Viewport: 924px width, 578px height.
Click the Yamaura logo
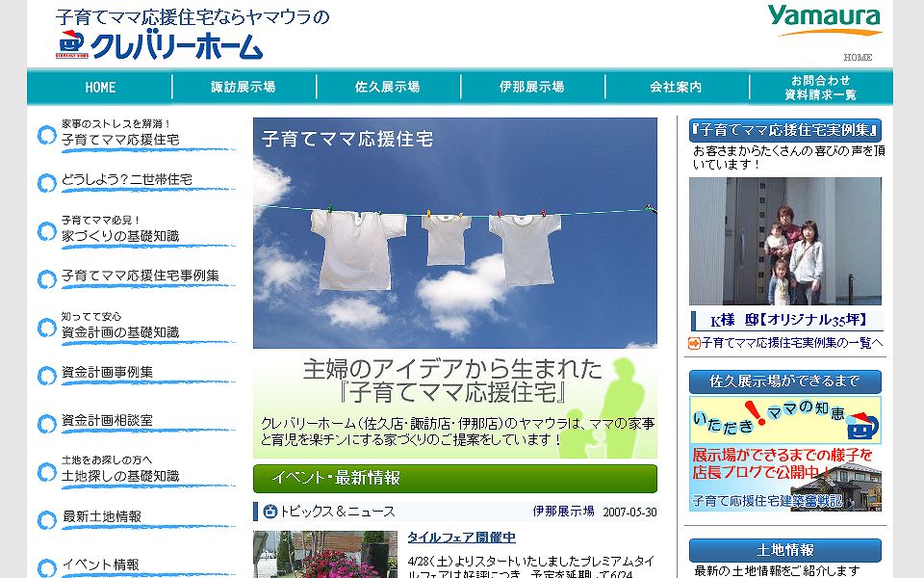click(x=825, y=20)
